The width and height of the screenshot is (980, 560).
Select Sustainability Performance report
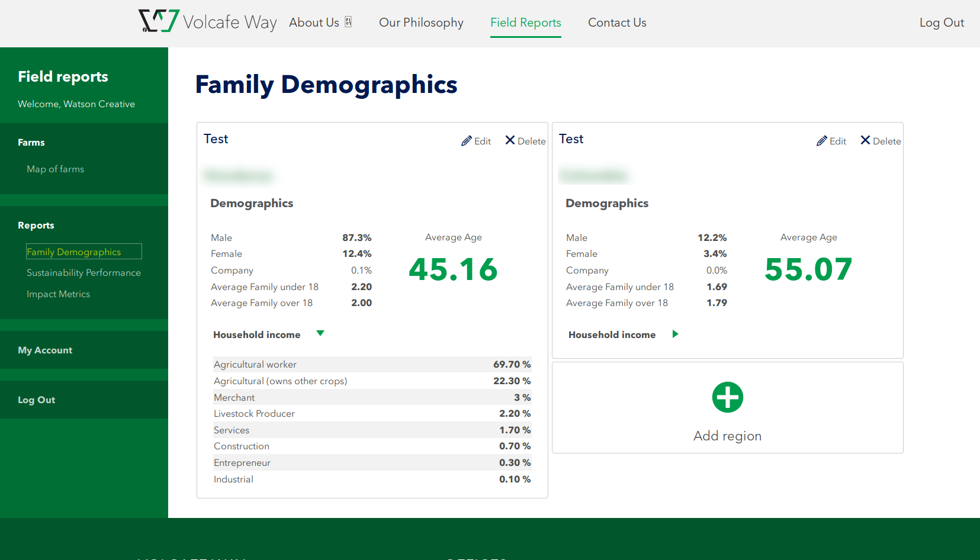(x=83, y=273)
